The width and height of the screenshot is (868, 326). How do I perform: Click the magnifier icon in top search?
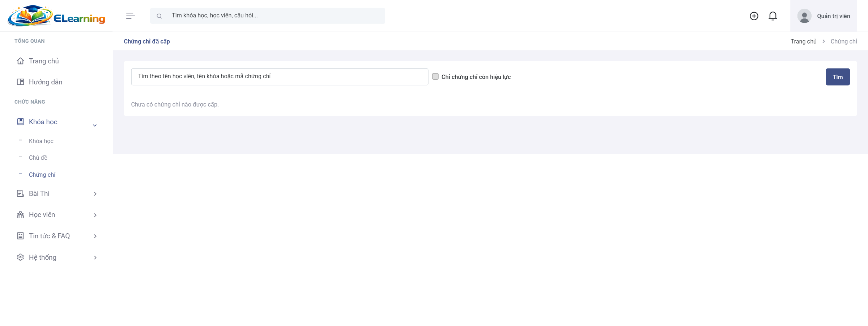point(159,16)
